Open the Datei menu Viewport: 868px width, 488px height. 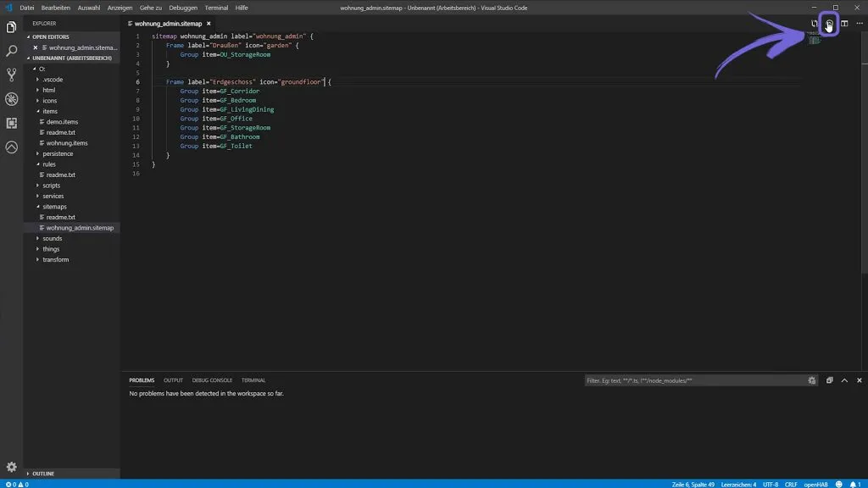pos(26,8)
